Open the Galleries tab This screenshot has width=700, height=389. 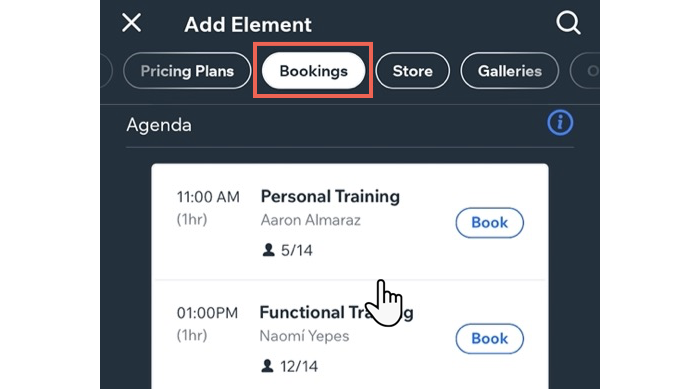click(509, 71)
